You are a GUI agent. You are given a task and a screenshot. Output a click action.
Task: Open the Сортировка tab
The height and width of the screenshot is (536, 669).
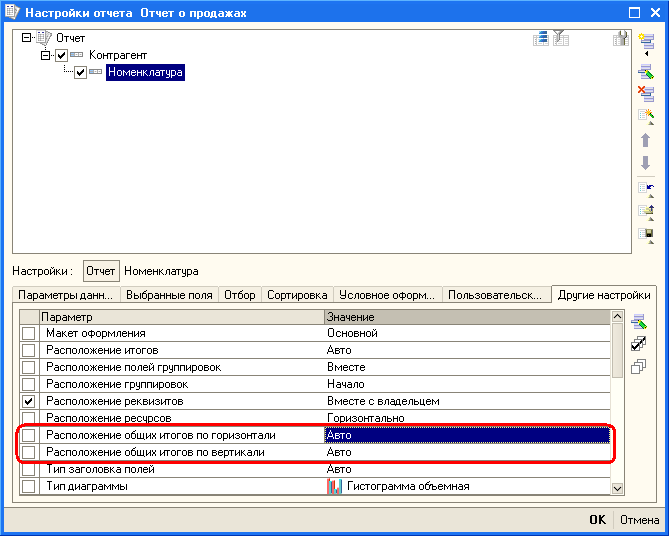point(298,295)
